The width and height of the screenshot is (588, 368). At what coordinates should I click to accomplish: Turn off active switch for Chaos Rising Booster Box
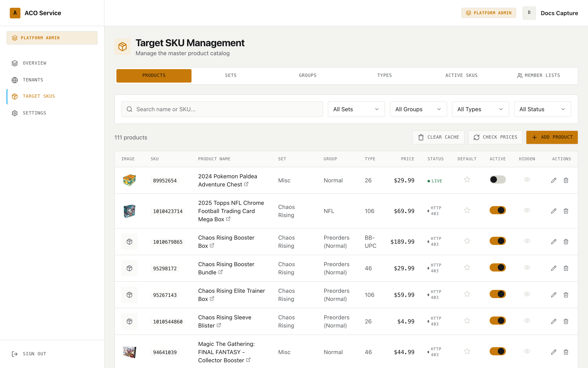(497, 241)
